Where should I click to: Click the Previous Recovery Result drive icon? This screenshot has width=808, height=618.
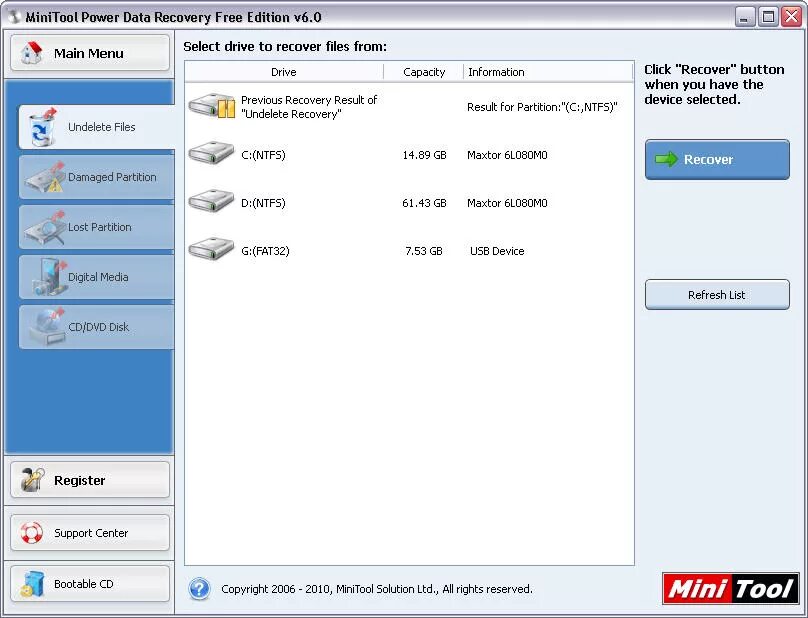tap(212, 106)
